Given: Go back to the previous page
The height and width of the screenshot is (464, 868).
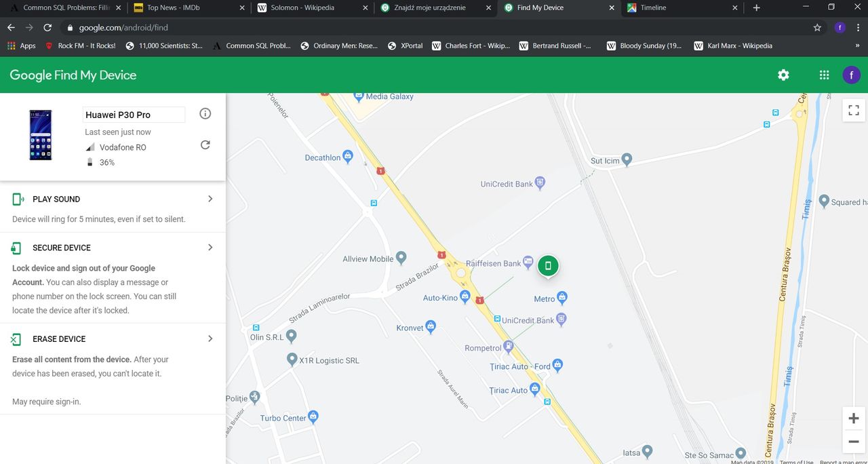Looking at the screenshot, I should pyautogui.click(x=11, y=28).
